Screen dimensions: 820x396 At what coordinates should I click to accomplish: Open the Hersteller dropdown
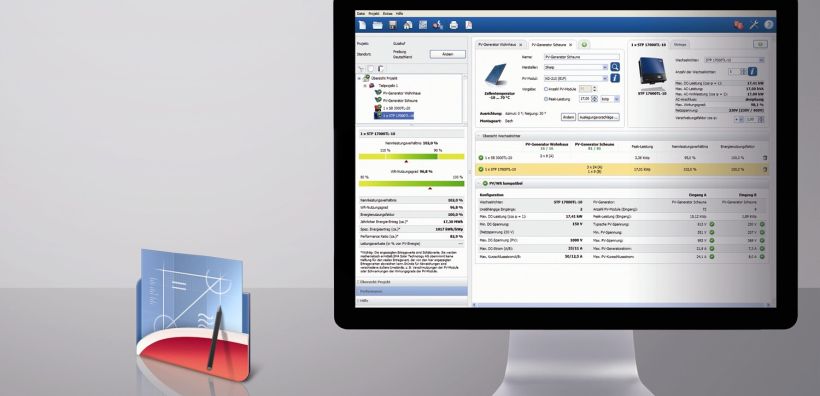(605, 67)
